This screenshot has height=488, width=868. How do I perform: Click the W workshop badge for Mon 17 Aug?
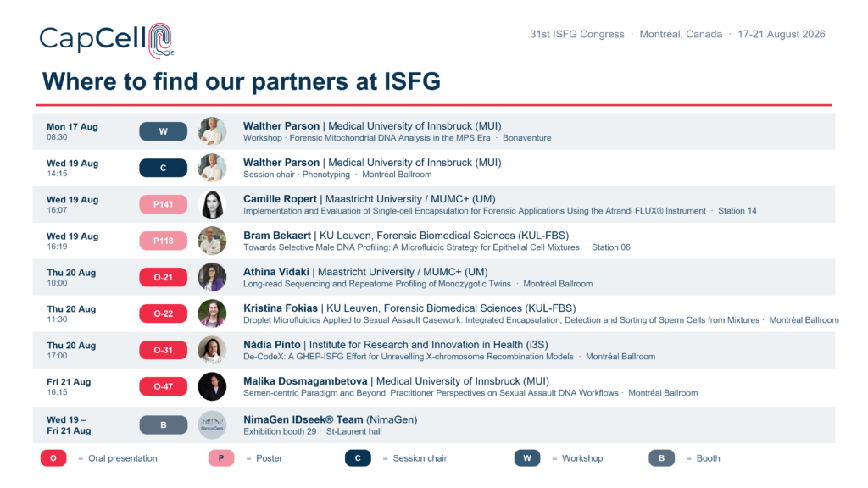(164, 131)
